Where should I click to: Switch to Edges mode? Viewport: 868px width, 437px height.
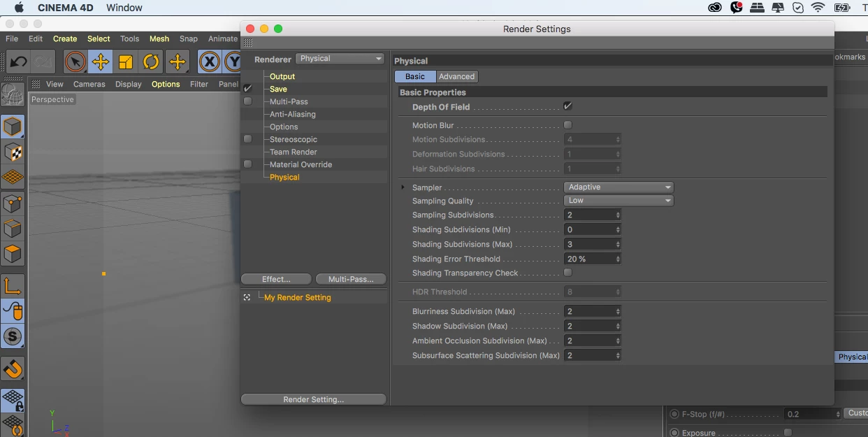(13, 229)
